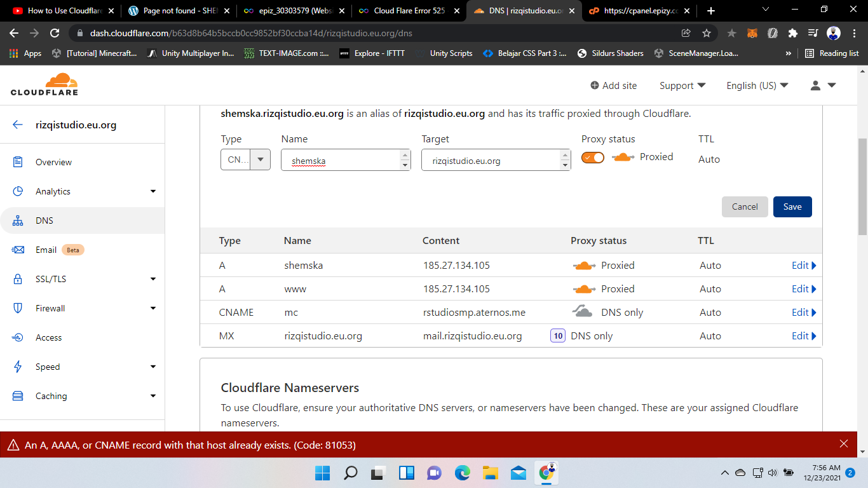This screenshot has width=868, height=488.
Task: Switch to cpanel.epizy tab
Action: 639,11
